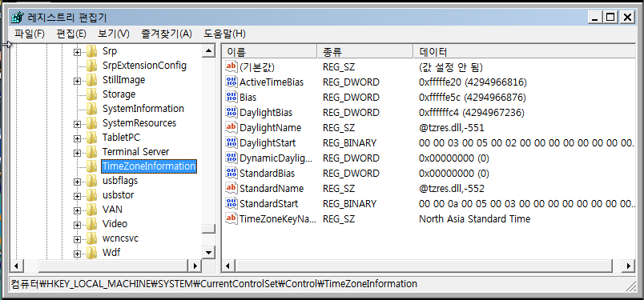The height and width of the screenshot is (300, 644).
Task: Expand the TabletPC tree node
Action: 77,138
